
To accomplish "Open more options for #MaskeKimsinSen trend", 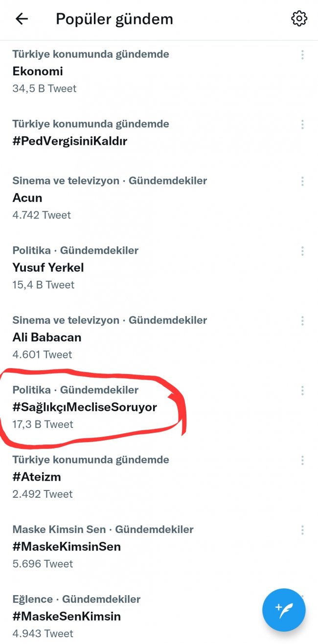I will pos(302,531).
